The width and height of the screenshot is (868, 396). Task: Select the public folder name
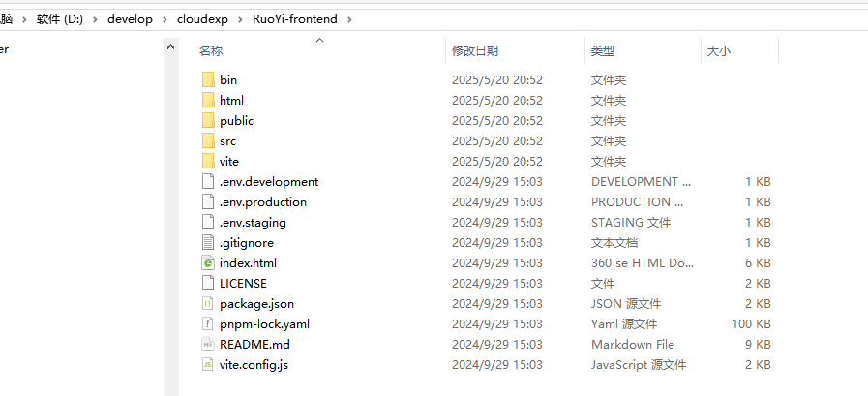pos(236,121)
